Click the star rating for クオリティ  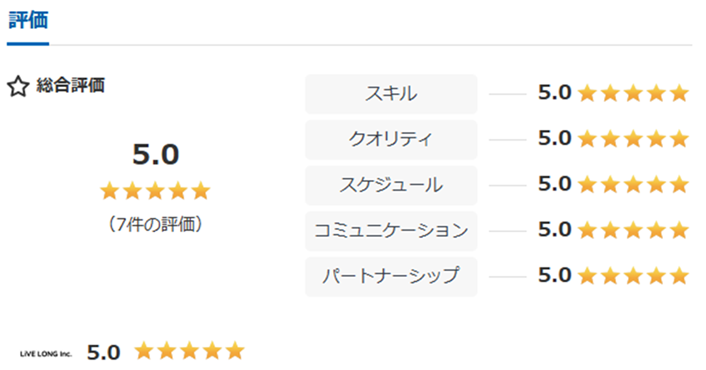[x=633, y=139]
